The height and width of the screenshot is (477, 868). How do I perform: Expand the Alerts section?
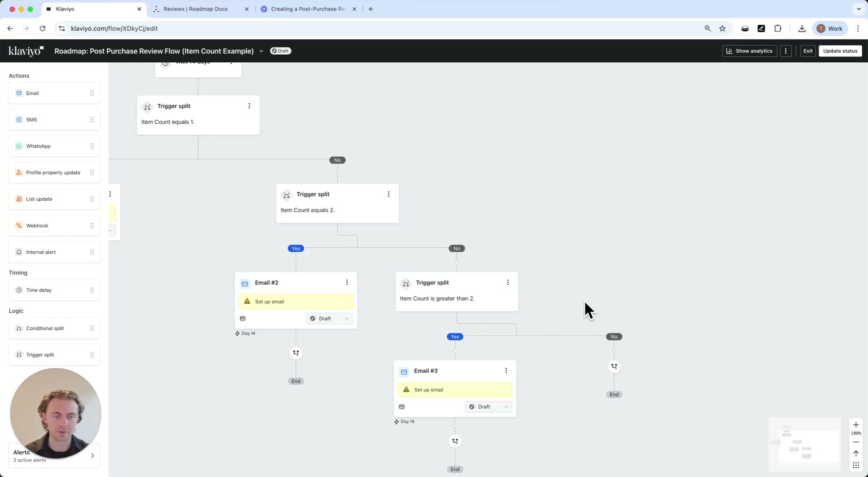[x=92, y=455]
